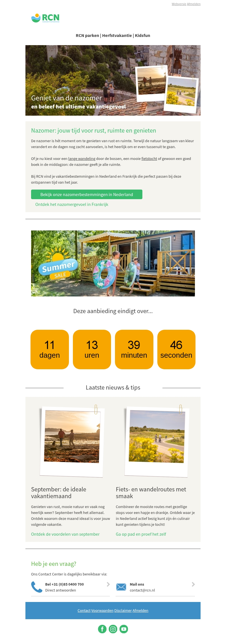Click the blue envelope mail icon
The image size is (226, 644).
[121, 587]
